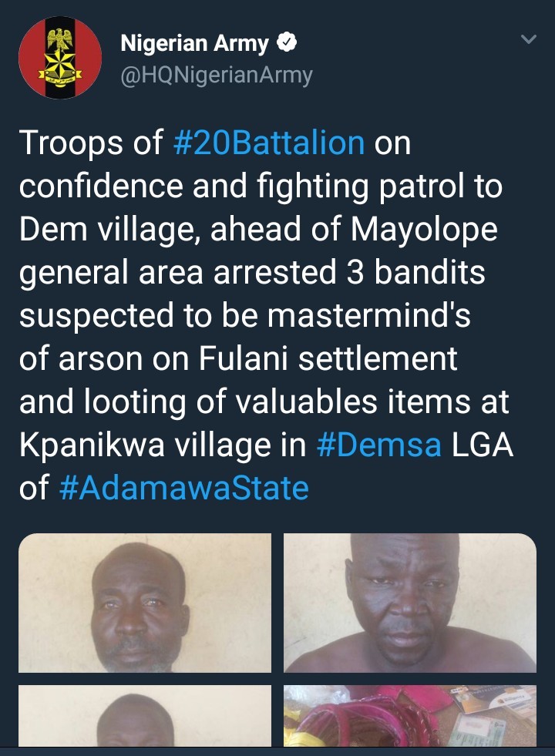
Task: Expand the tweet options chevron
Action: tap(528, 39)
